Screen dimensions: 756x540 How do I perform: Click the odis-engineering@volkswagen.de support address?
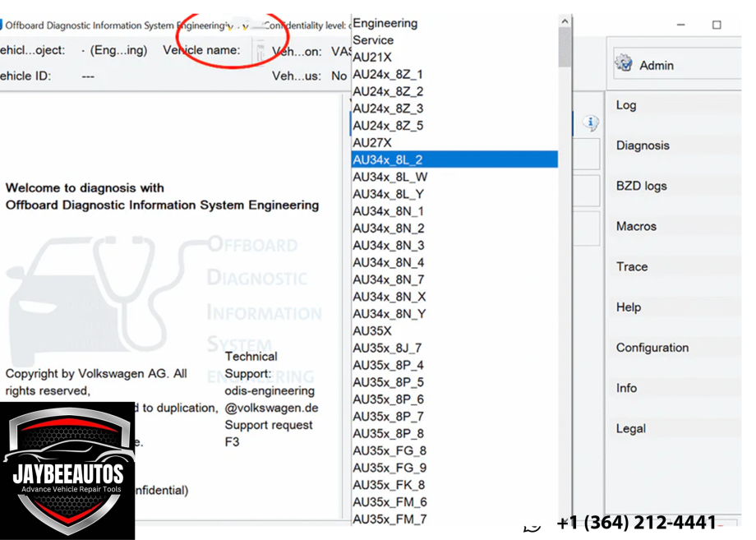click(271, 399)
